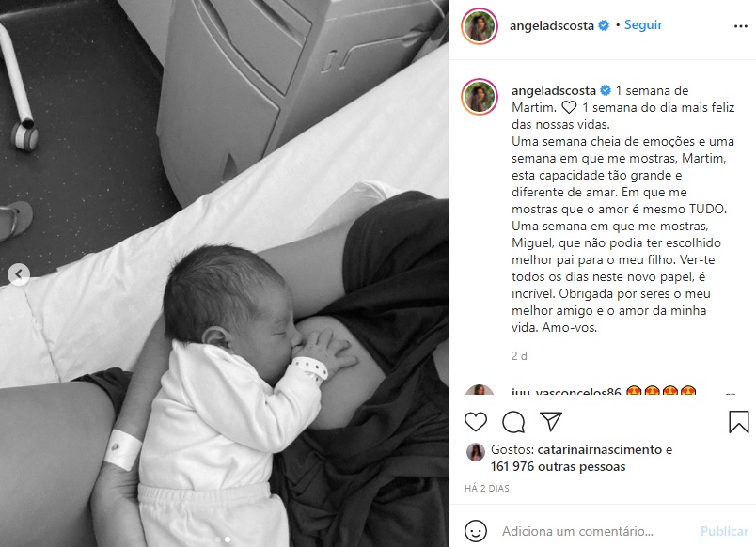Go to previous photo with left arrow
Screen dimensions: 756x547
(x=19, y=274)
